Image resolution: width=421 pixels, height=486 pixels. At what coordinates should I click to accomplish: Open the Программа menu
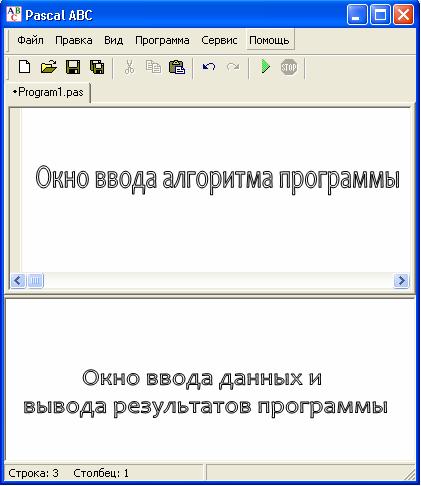pyautogui.click(x=162, y=40)
